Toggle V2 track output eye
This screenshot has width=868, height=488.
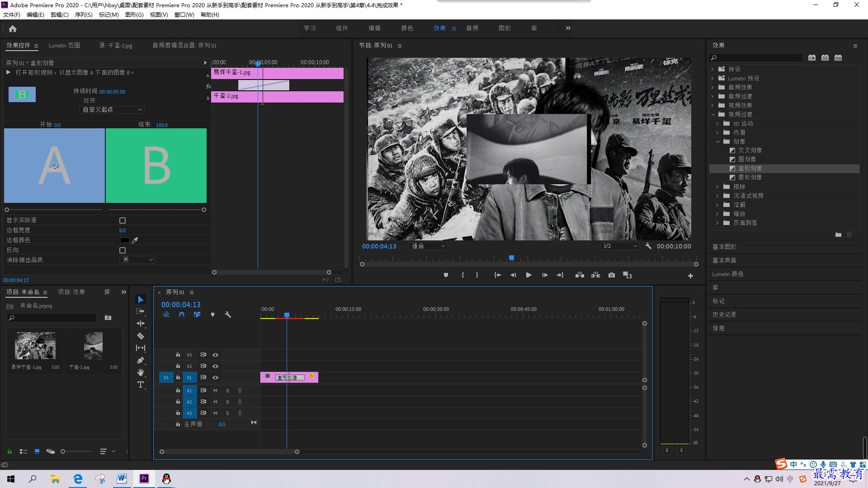click(216, 366)
